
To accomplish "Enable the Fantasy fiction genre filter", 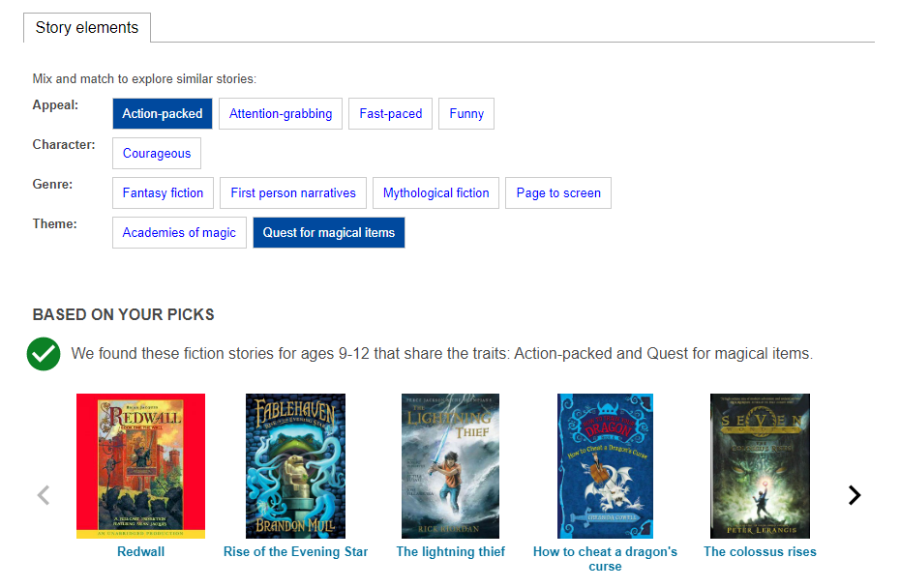I will click(x=163, y=192).
